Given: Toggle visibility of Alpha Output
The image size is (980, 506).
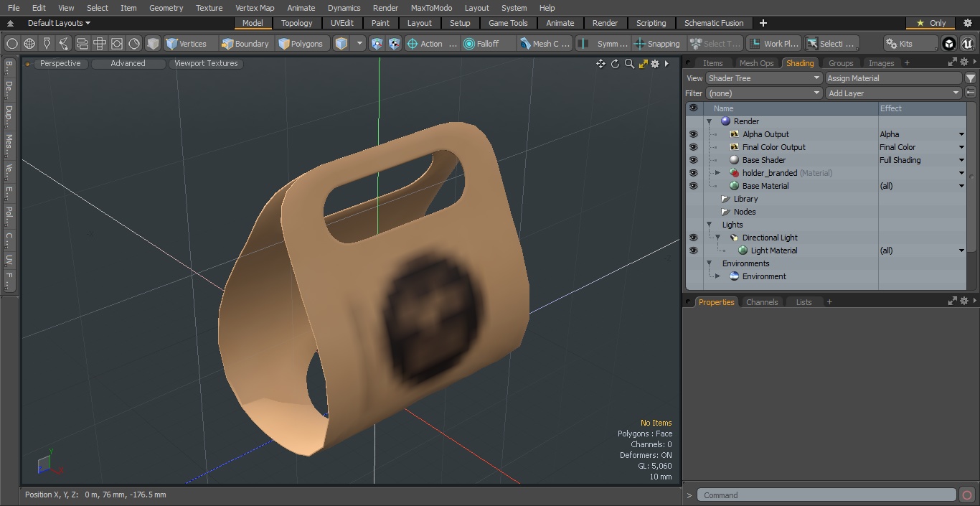Looking at the screenshot, I should 693,134.
